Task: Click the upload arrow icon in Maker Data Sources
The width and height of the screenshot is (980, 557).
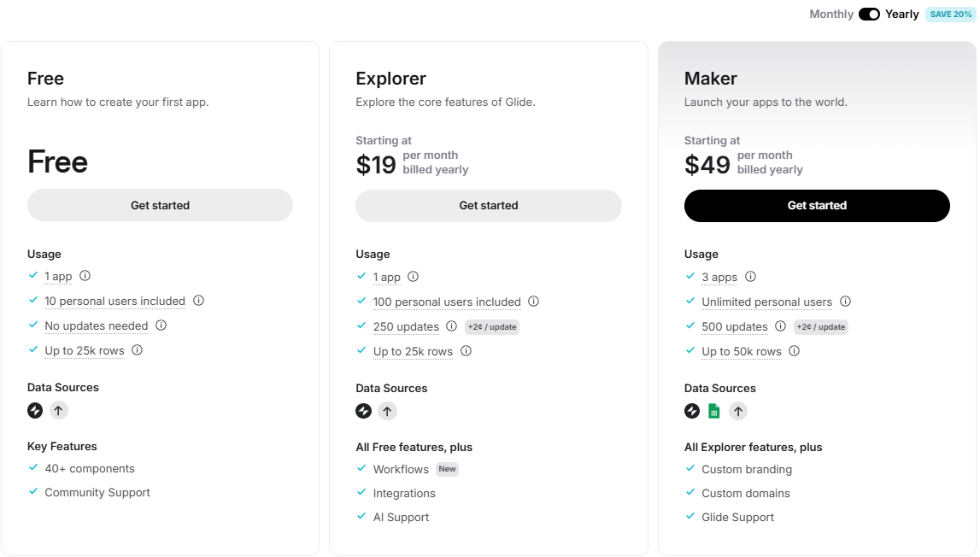Action: pos(738,411)
